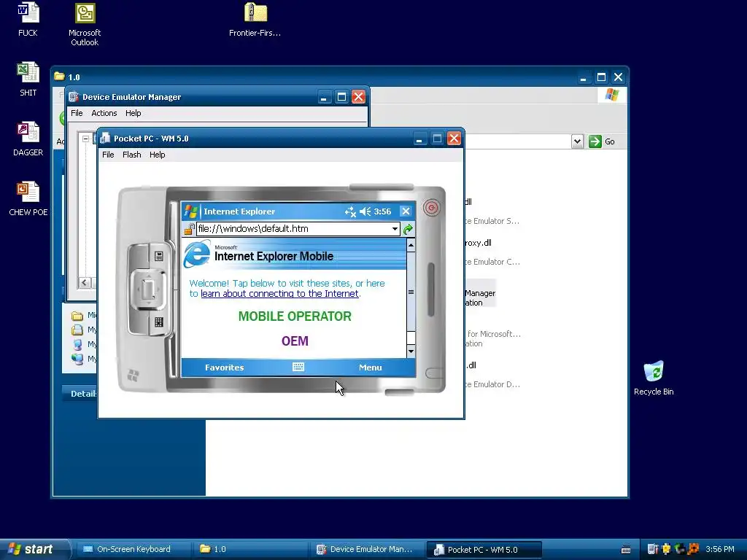
Task: Click the lower hardware button on the emulator skin
Action: tap(158, 322)
